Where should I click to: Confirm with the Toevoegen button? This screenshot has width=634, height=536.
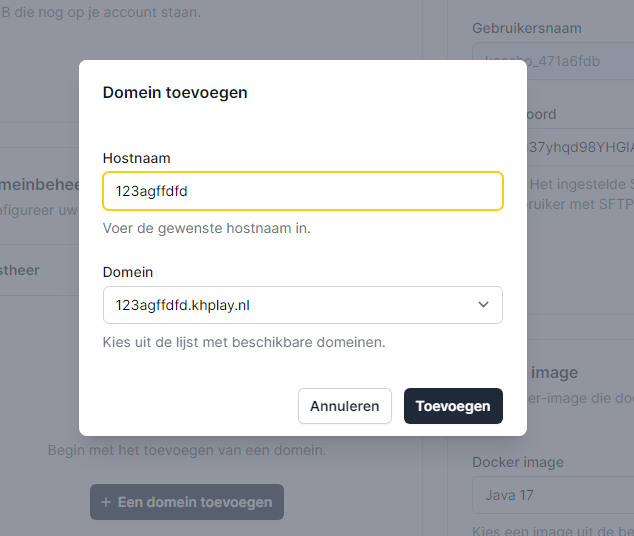coord(453,406)
